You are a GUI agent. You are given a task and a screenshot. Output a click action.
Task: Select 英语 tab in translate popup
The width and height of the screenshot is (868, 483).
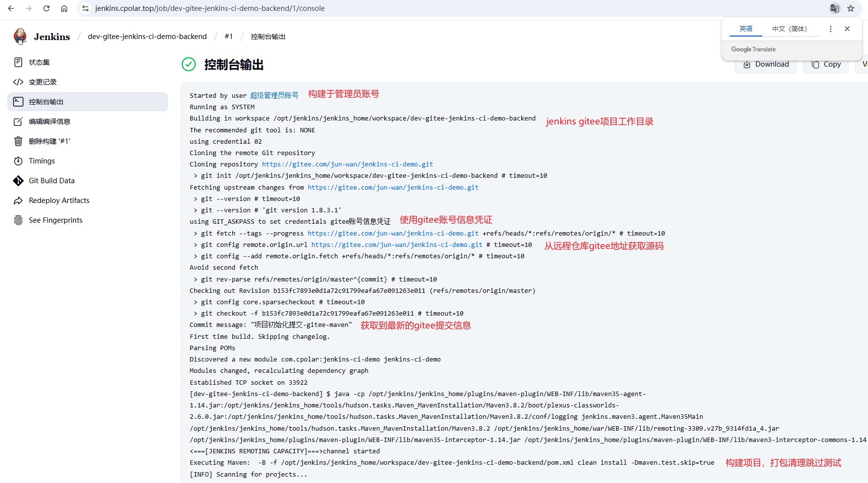click(746, 29)
